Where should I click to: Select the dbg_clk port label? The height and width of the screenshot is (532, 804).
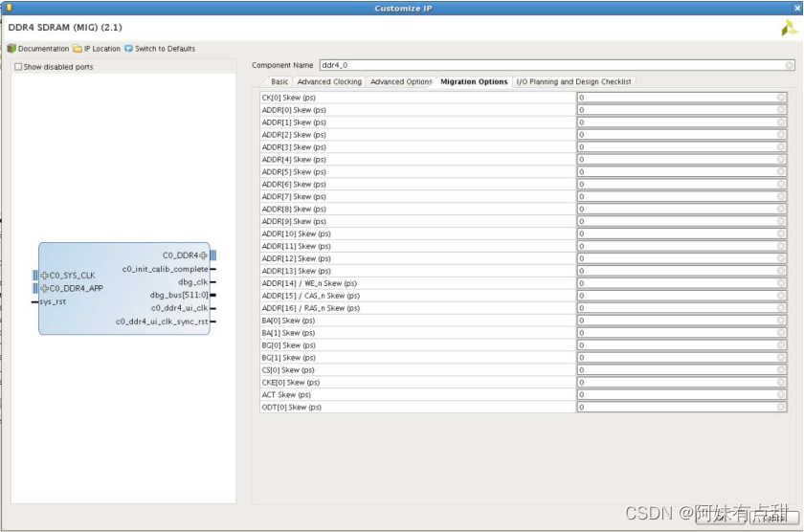(x=192, y=282)
